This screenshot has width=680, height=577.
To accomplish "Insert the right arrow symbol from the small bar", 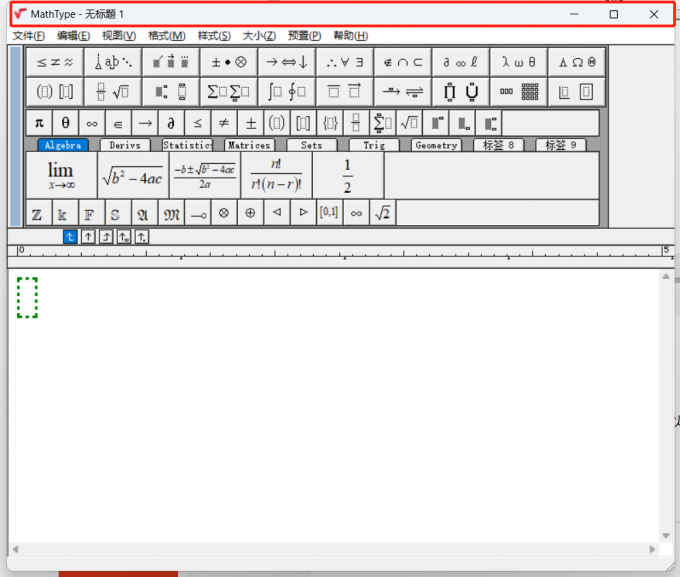I will click(x=145, y=123).
